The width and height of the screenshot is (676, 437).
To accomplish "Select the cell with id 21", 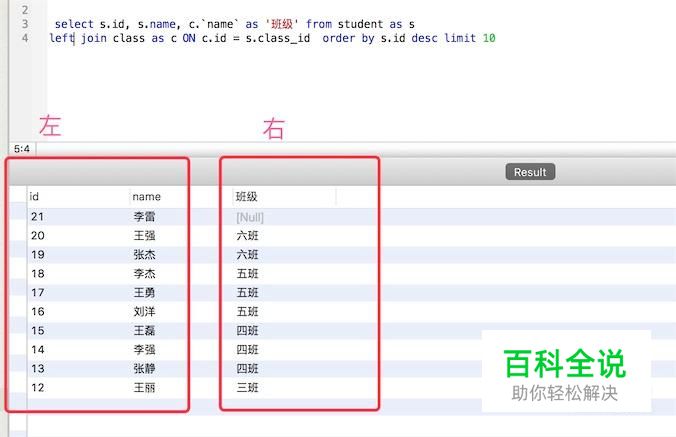I will click(37, 217).
